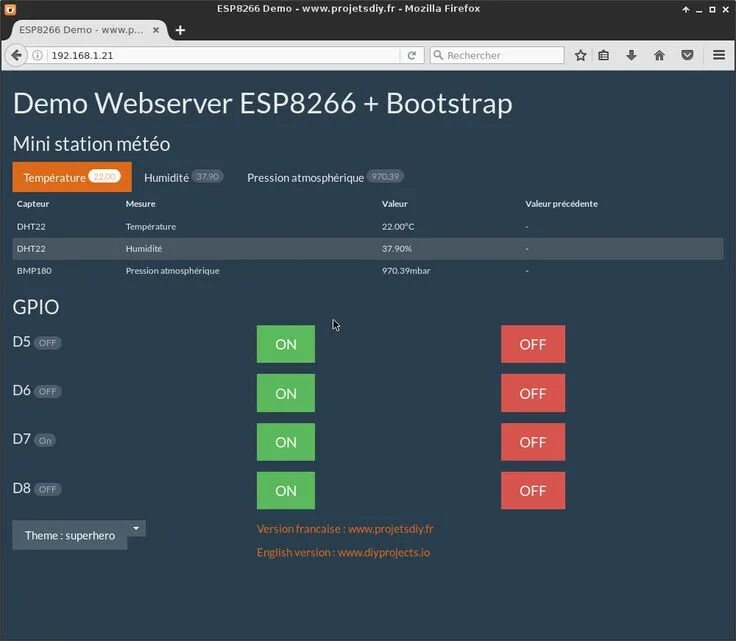Expand the theme dropdown caret
This screenshot has height=641, width=736.
pyautogui.click(x=136, y=528)
